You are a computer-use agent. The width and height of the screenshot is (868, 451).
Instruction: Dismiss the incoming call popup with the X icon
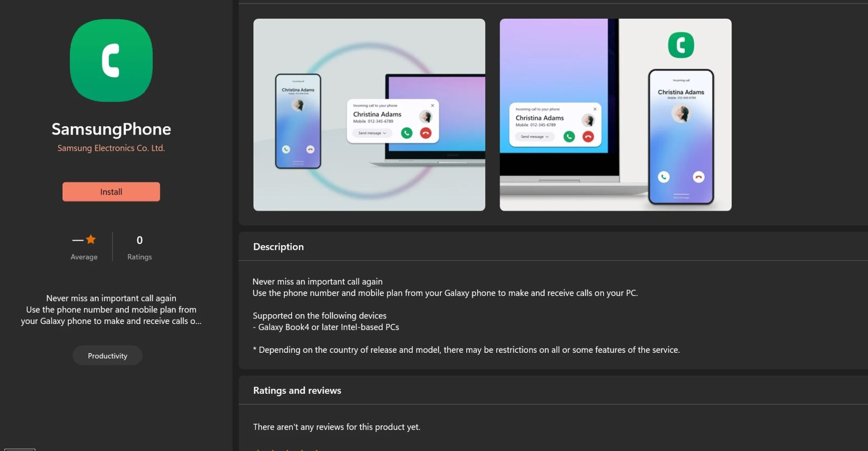pos(433,105)
